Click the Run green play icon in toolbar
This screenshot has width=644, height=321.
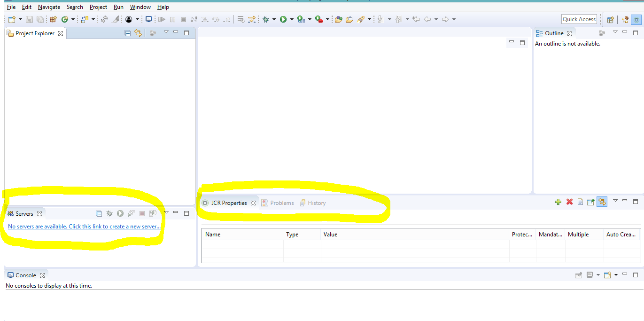click(x=284, y=19)
